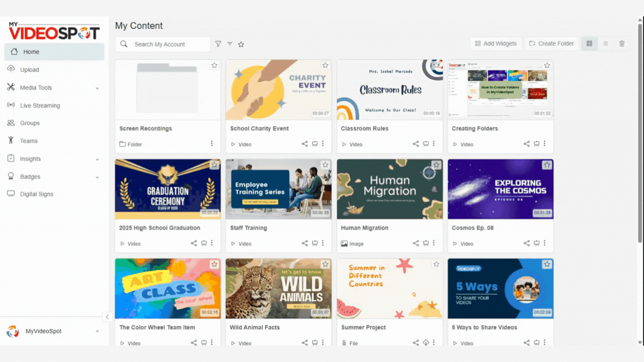Image resolution: width=644 pixels, height=362 pixels.
Task: Open the Digital Signs page
Action: point(37,194)
